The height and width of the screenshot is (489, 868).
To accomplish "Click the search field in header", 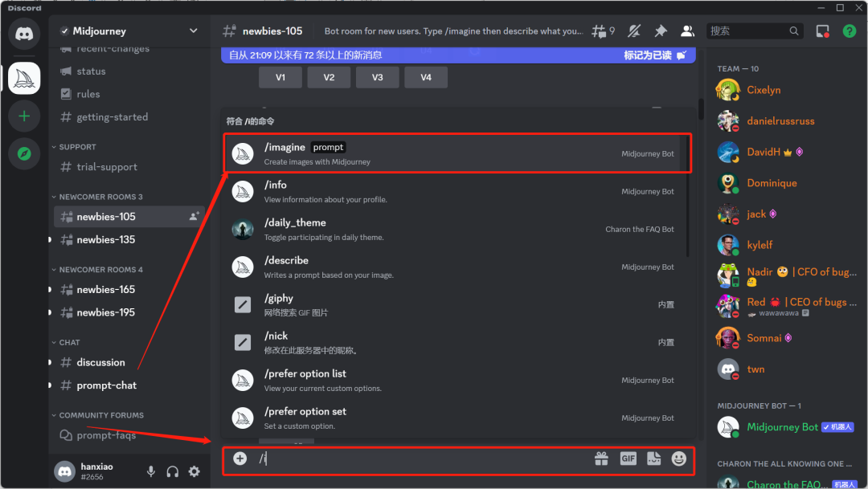I will [755, 31].
